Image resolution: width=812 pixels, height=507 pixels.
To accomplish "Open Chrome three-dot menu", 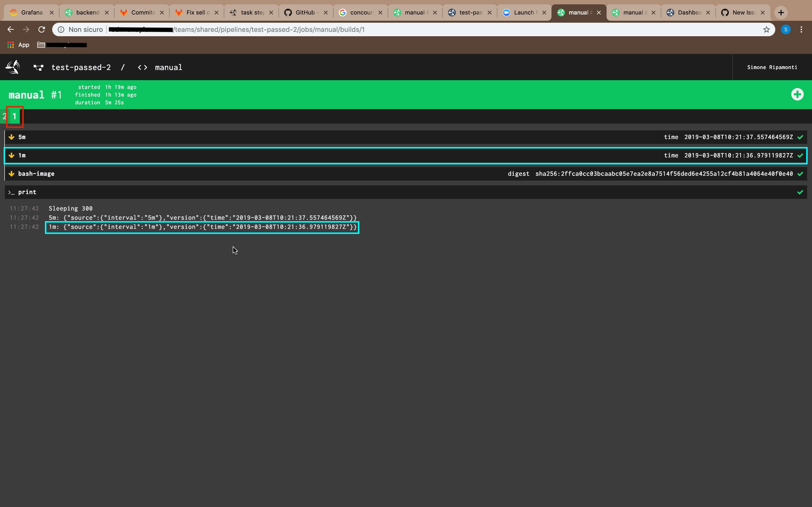I will [801, 29].
